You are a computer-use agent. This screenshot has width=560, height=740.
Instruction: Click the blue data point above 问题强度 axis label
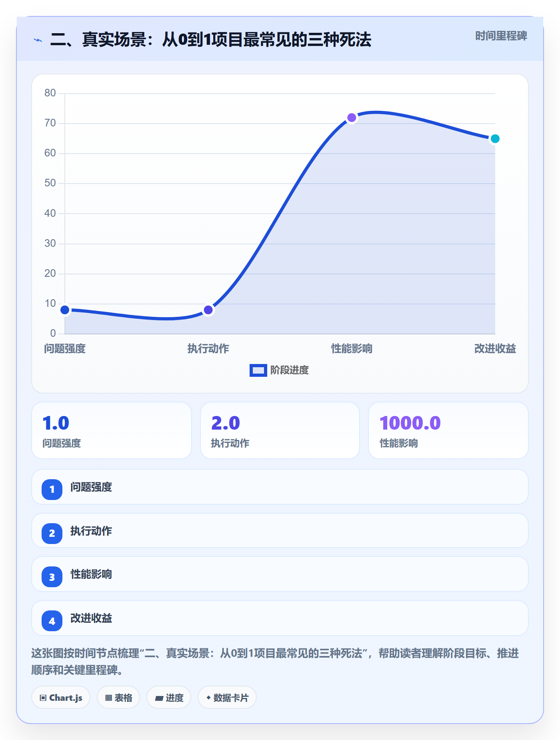tap(65, 310)
